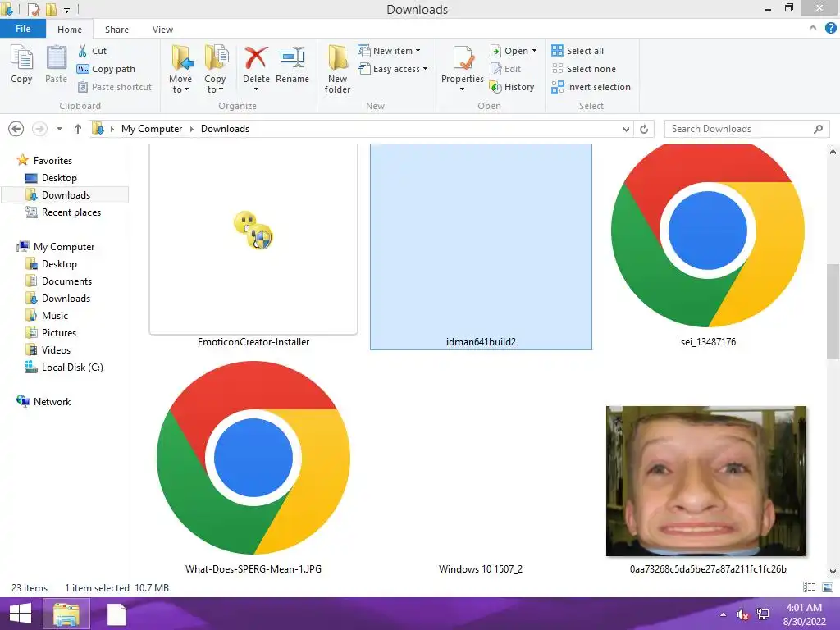
Task: Open Music folder in navigation pane
Action: tap(47, 316)
